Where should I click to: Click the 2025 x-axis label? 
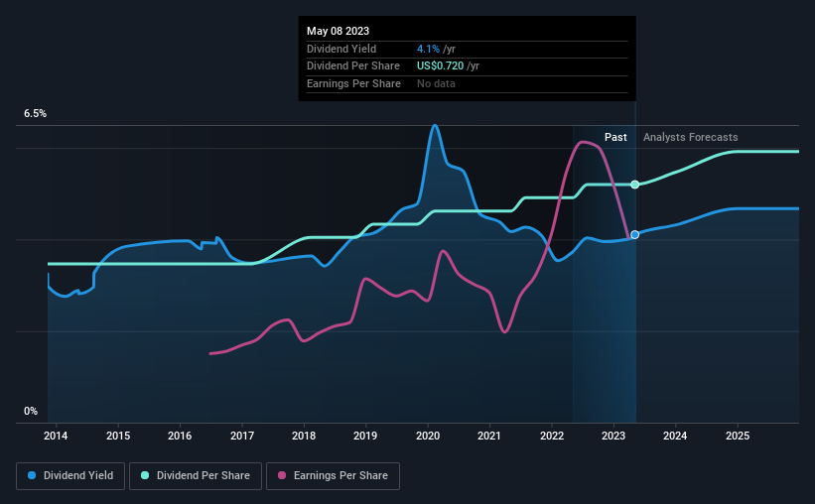(738, 436)
